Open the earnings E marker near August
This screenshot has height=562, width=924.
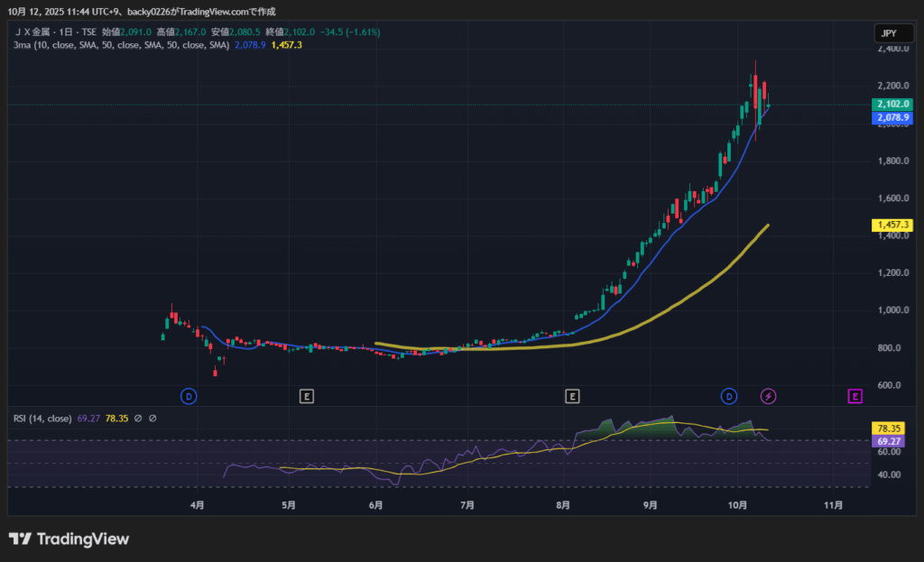(571, 396)
